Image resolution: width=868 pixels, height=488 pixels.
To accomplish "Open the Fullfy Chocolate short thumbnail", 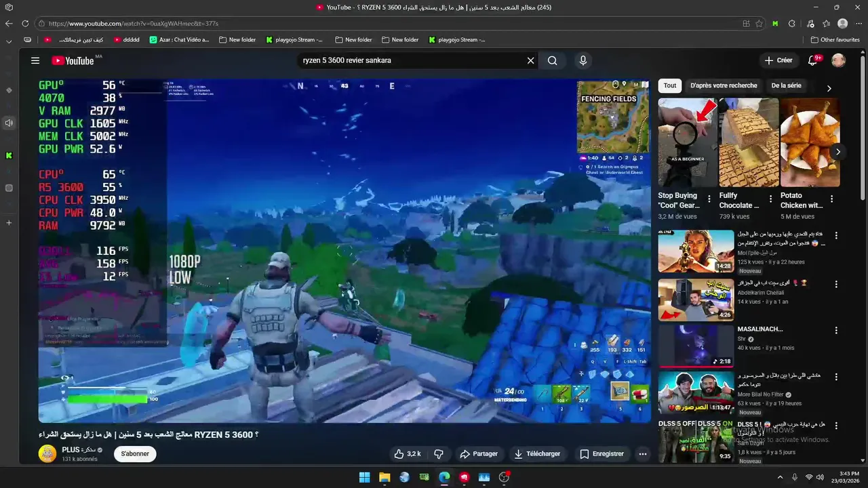I will [x=749, y=142].
